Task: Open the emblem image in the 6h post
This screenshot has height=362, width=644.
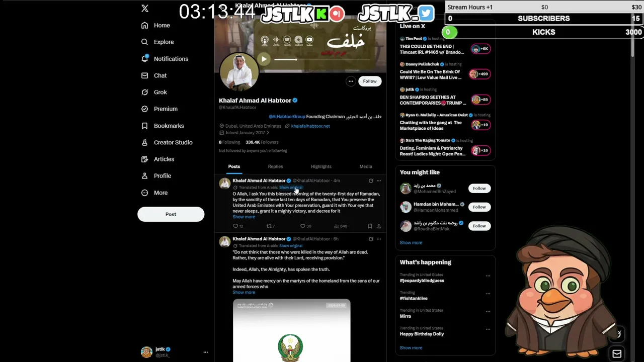Action: click(x=291, y=330)
